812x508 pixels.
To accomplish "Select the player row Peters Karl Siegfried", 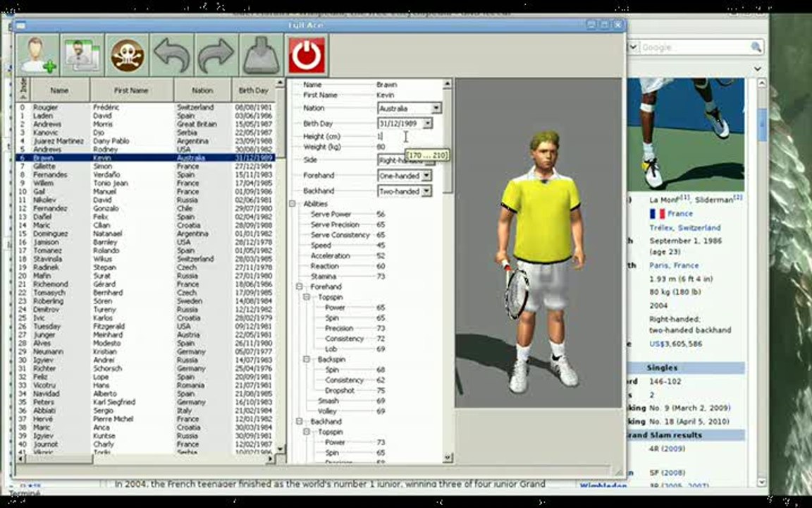I will click(145, 401).
